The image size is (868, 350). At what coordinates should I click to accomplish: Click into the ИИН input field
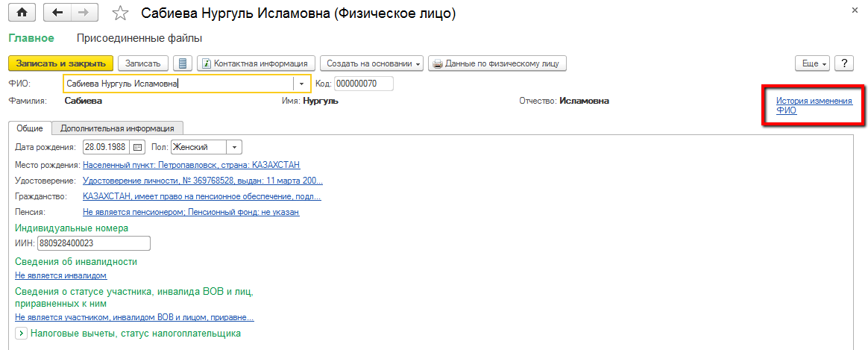pyautogui.click(x=92, y=243)
